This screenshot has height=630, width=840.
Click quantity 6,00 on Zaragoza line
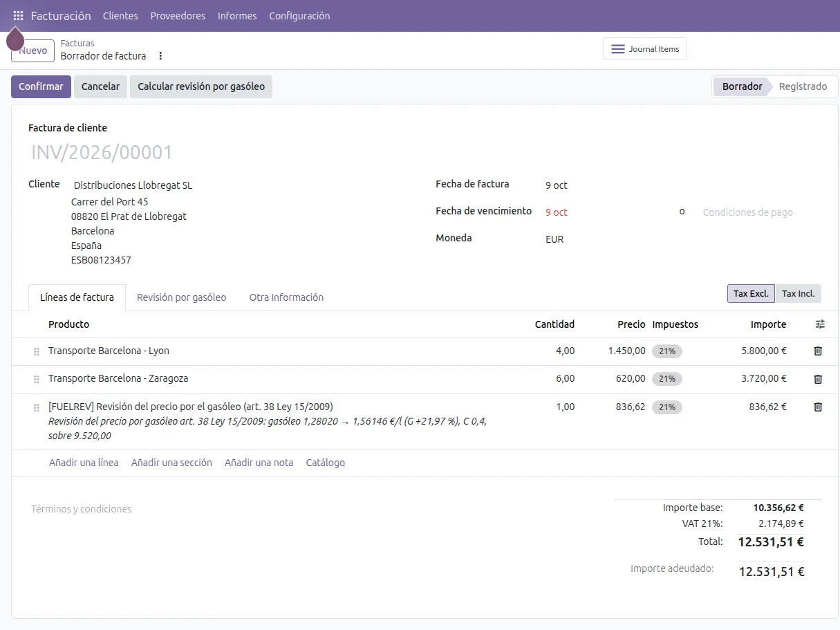coord(565,378)
